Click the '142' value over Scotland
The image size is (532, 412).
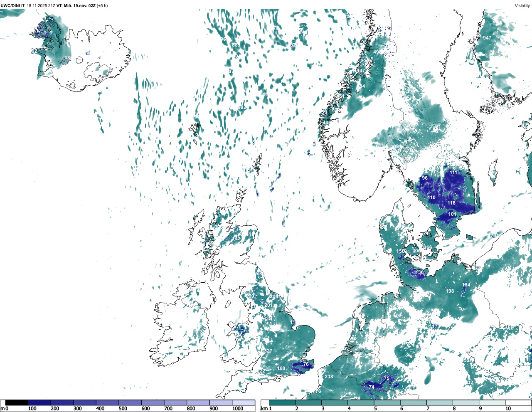[x=237, y=239]
